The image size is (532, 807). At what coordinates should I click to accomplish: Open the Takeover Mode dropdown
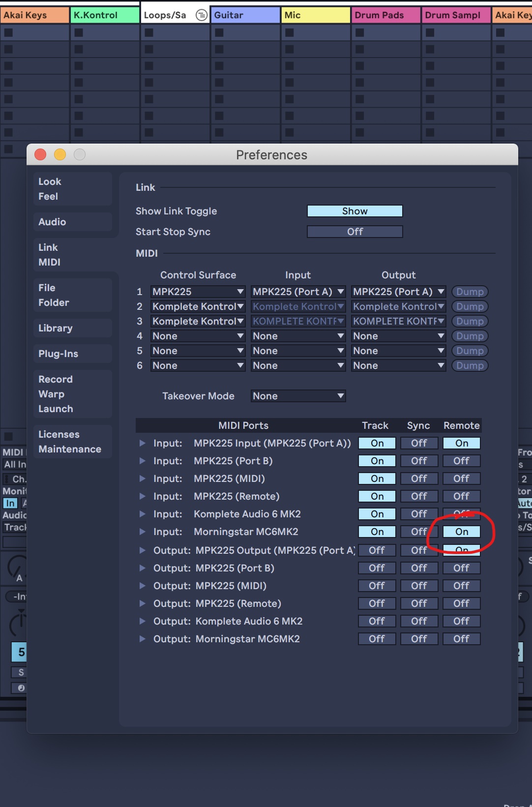[298, 396]
